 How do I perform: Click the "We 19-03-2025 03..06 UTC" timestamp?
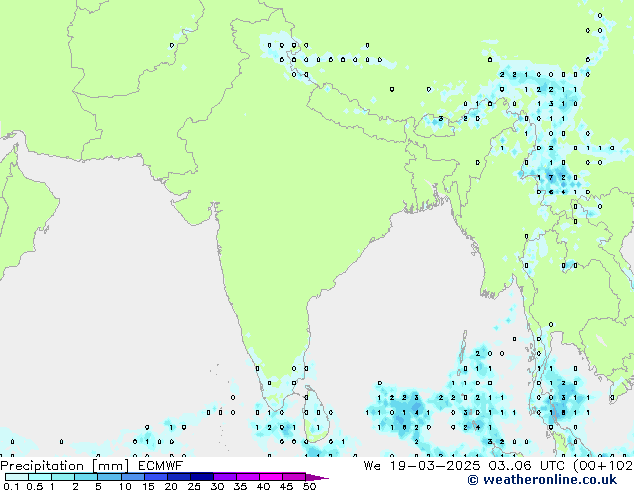point(466,466)
